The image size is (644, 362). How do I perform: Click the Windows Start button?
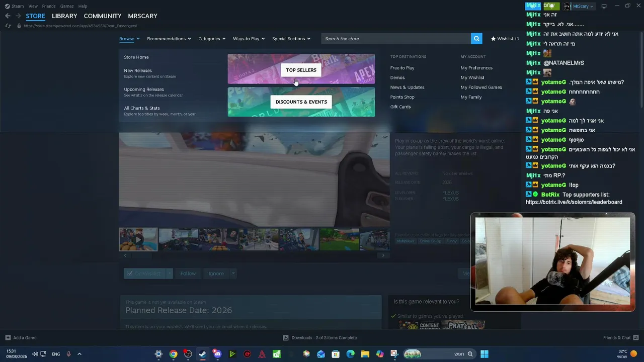point(485,354)
